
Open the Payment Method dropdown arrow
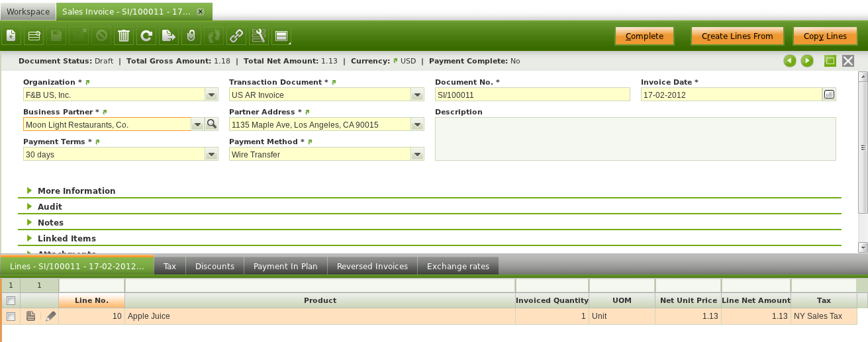click(417, 154)
